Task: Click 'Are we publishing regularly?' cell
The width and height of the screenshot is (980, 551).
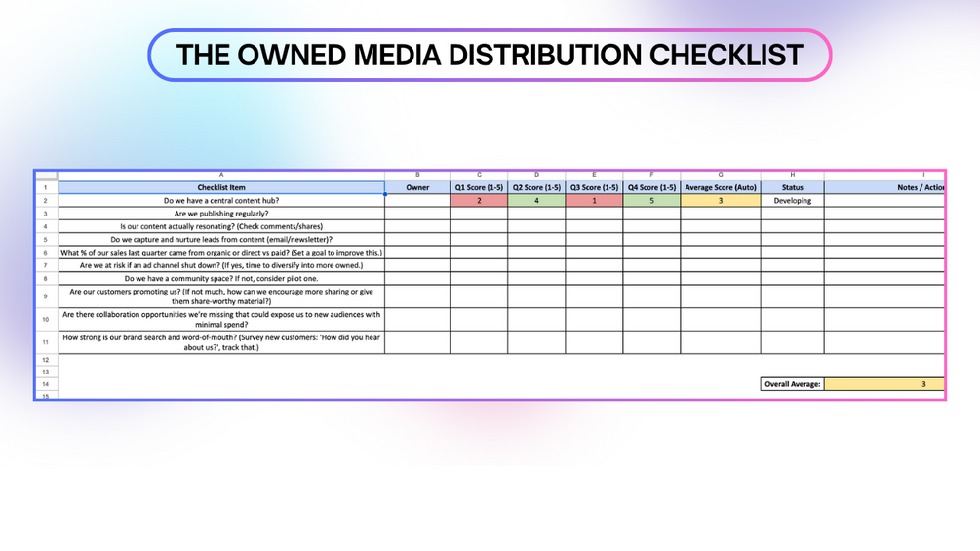Action: click(221, 214)
